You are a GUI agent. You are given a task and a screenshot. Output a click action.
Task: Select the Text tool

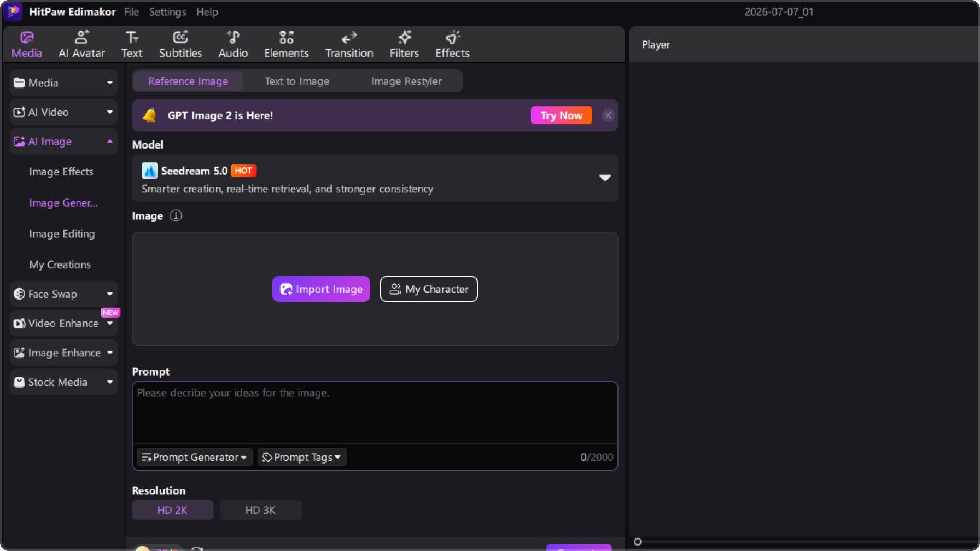tap(132, 45)
